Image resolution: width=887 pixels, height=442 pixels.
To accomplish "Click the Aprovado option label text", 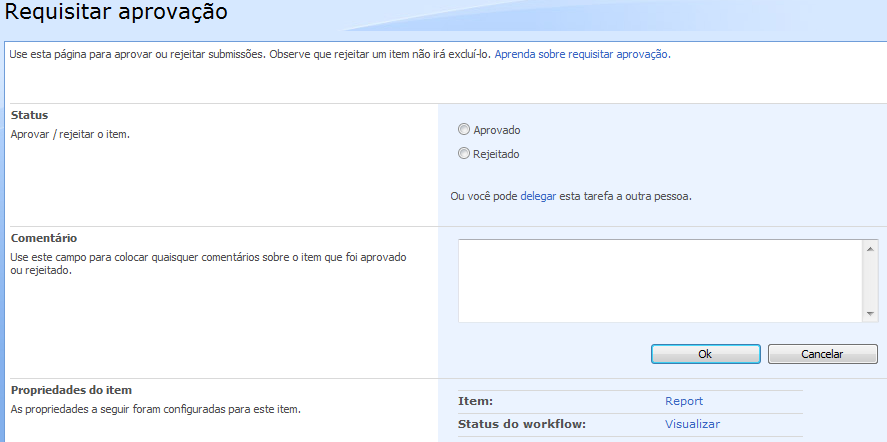I will pos(496,130).
